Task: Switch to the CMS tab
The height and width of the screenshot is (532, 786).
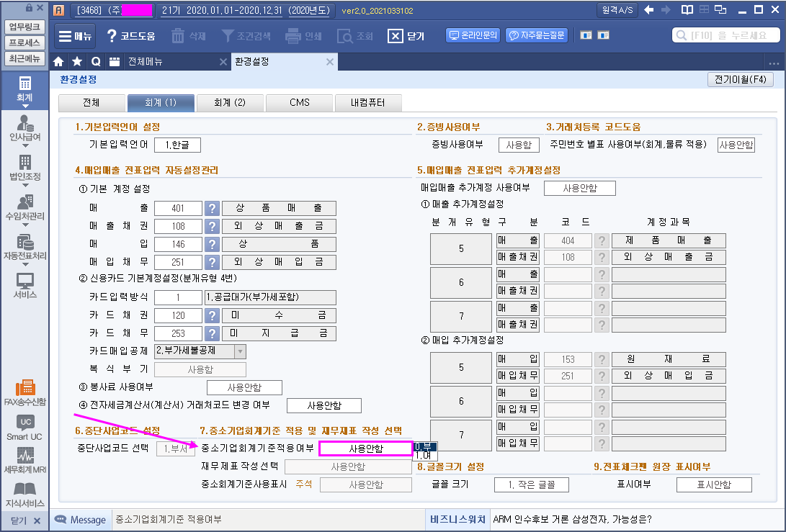Action: [299, 103]
